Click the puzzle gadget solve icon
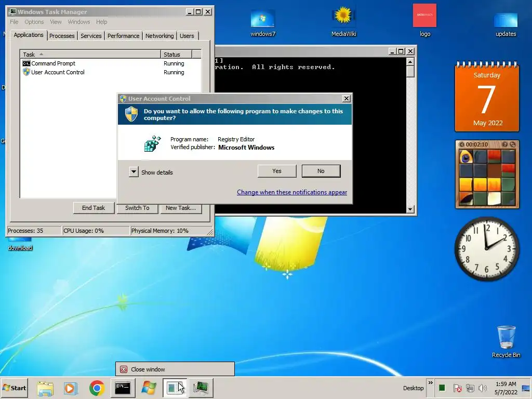This screenshot has height=399, width=532. coord(513,144)
